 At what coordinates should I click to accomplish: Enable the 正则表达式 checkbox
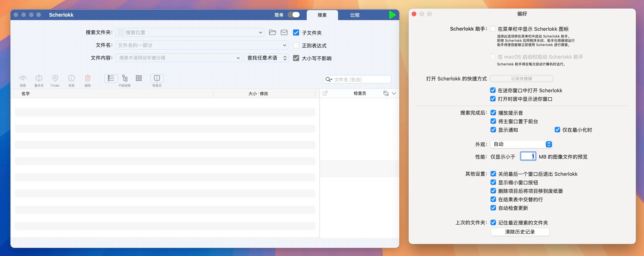[296, 45]
